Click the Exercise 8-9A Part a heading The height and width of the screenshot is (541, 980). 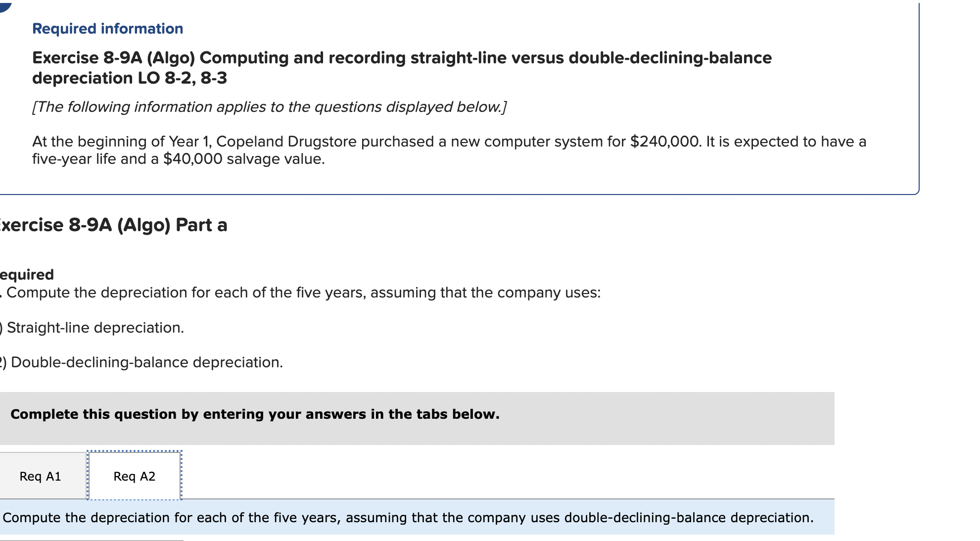point(114,226)
